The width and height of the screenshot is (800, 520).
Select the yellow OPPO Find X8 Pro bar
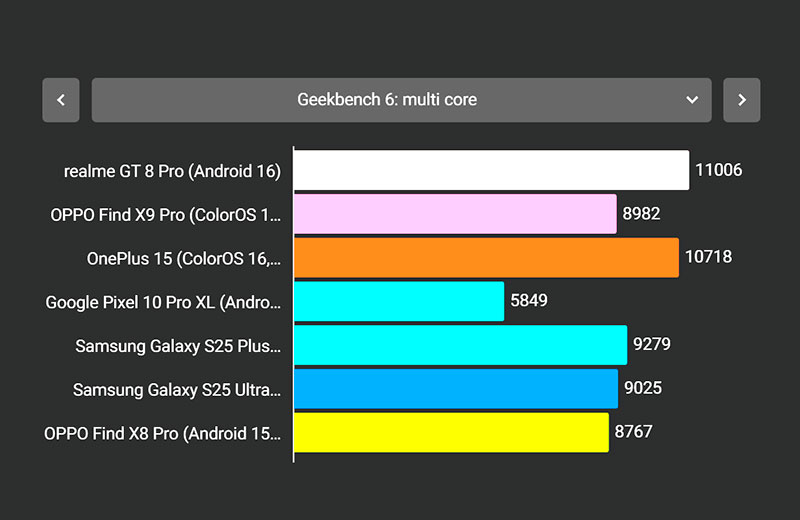(451, 432)
